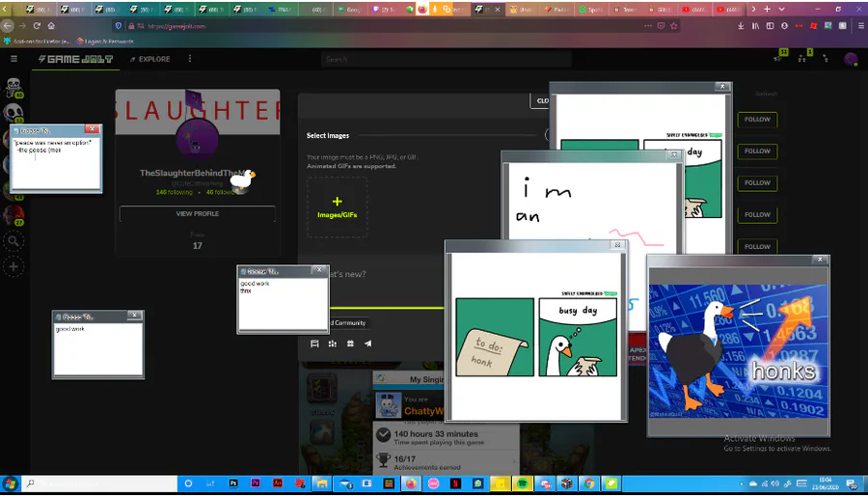Screen dimensions: 868x496
Task: Go to the Game Jolt home logo
Action: click(75, 59)
